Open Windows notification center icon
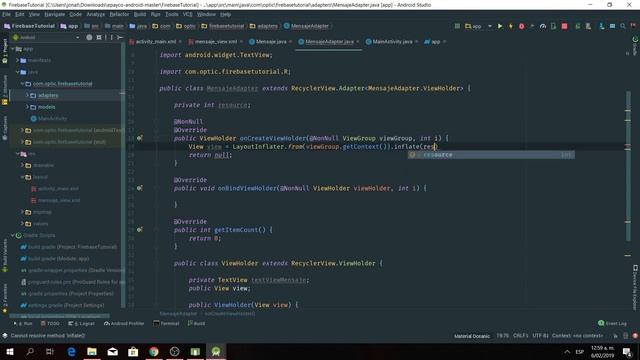Image resolution: width=640 pixels, height=360 pixels. click(x=627, y=351)
